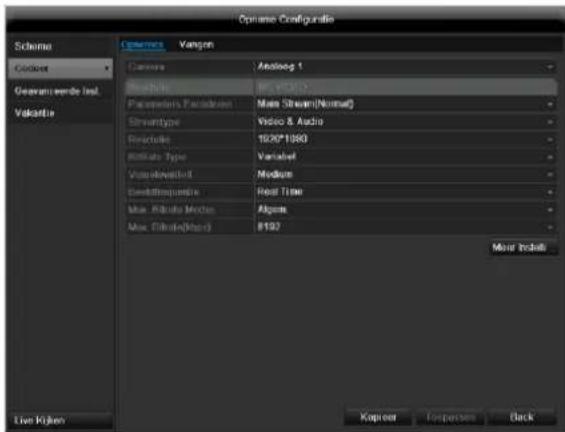The height and width of the screenshot is (432, 565).
Task: Expand Beeldfrequentie dropdown Real Time
Action: point(405,192)
